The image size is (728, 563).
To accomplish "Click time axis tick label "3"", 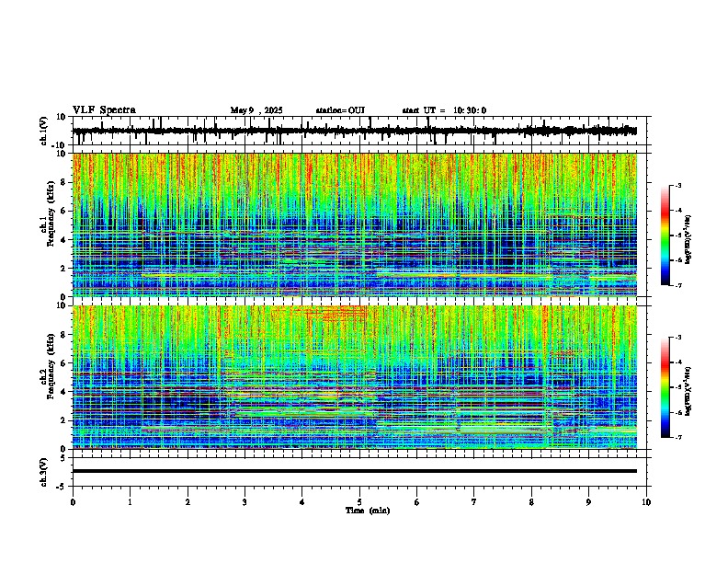I will (245, 502).
